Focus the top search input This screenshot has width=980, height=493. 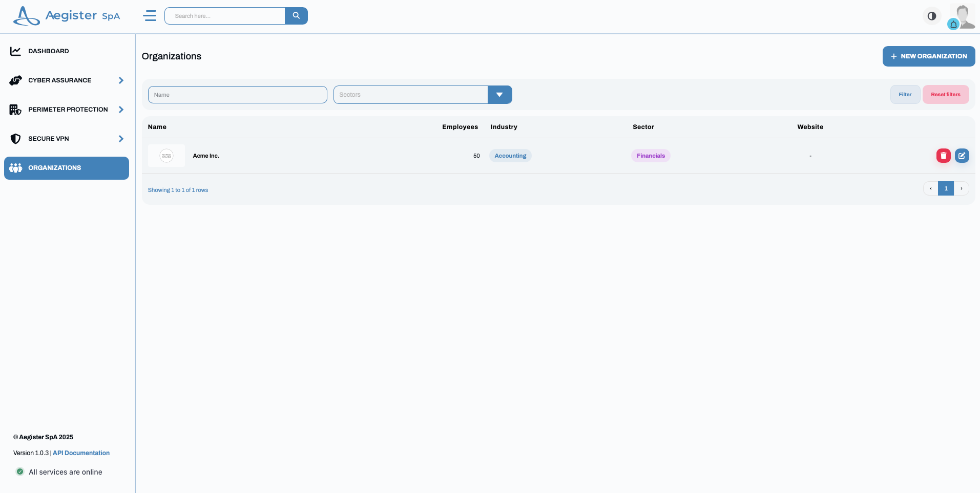pyautogui.click(x=225, y=16)
